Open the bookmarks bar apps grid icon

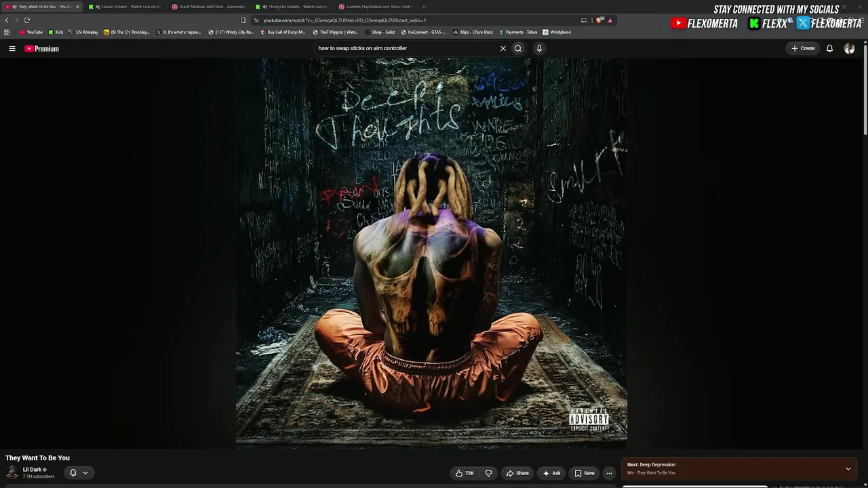click(7, 32)
